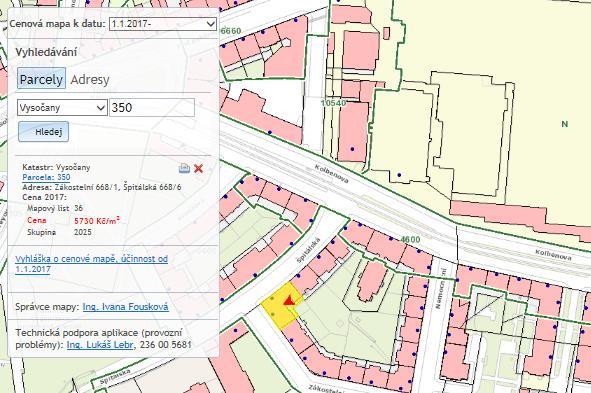This screenshot has width=591, height=393.
Task: Click the Mapový list value 36
Action: [78, 208]
